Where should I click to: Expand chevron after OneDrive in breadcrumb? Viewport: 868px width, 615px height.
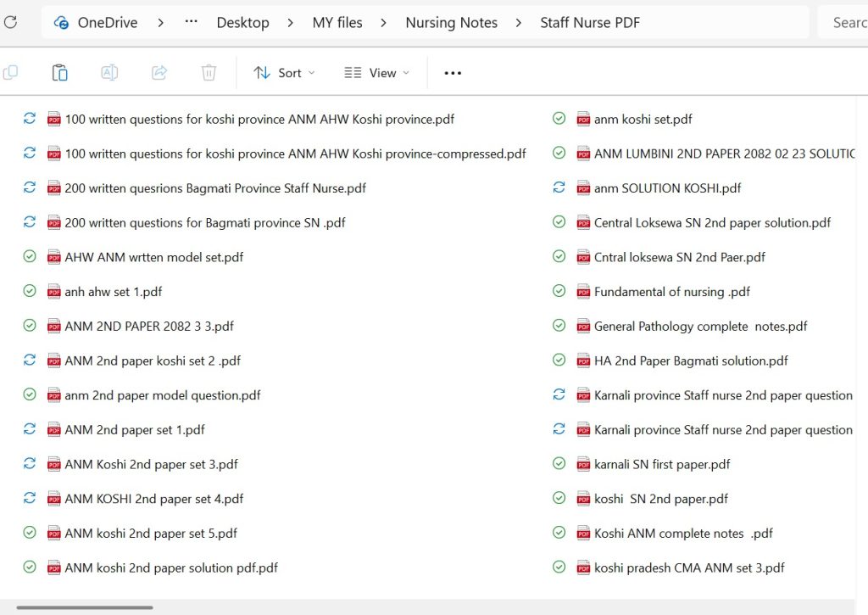161,23
